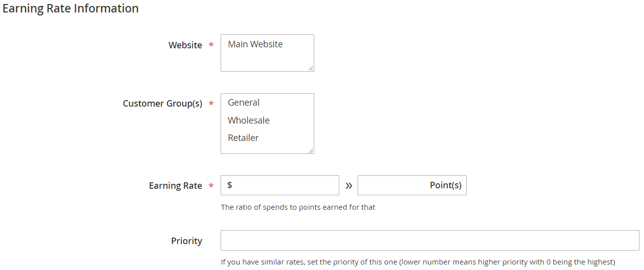
Task: Pick Retailer from the customer groups
Action: [244, 138]
